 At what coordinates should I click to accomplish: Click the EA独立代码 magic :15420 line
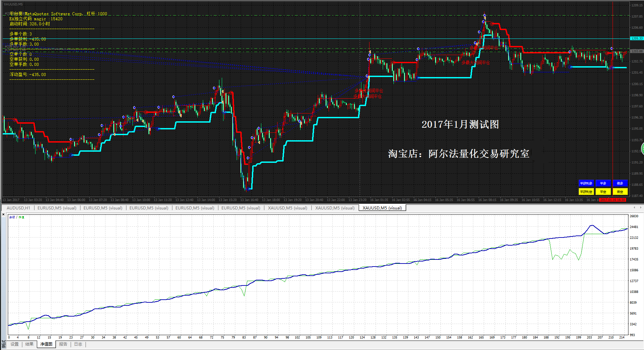click(36, 19)
